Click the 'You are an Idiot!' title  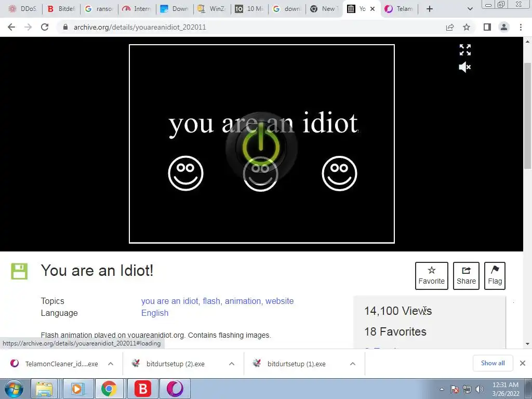(x=97, y=271)
